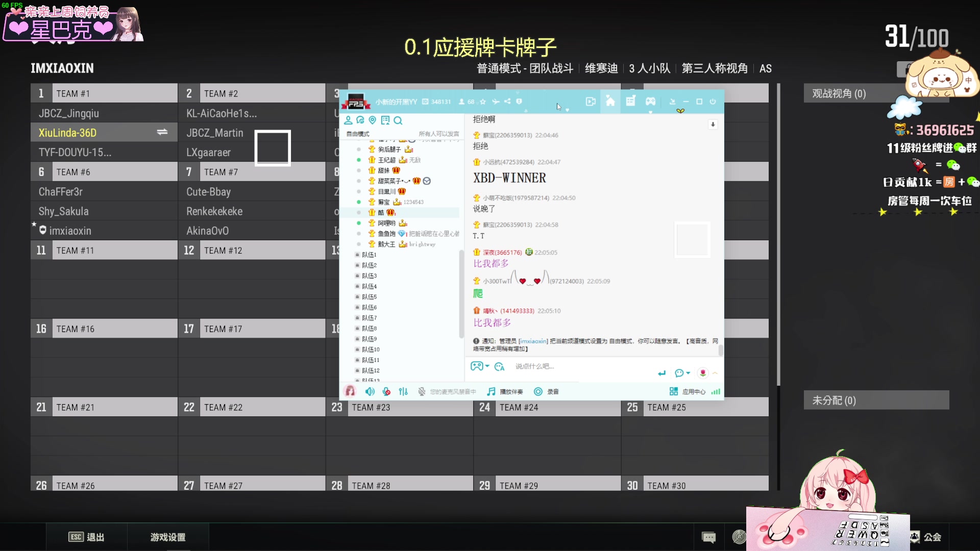The width and height of the screenshot is (980, 551).
Task: Toggle the muted microphone status in YY
Action: tap(422, 391)
